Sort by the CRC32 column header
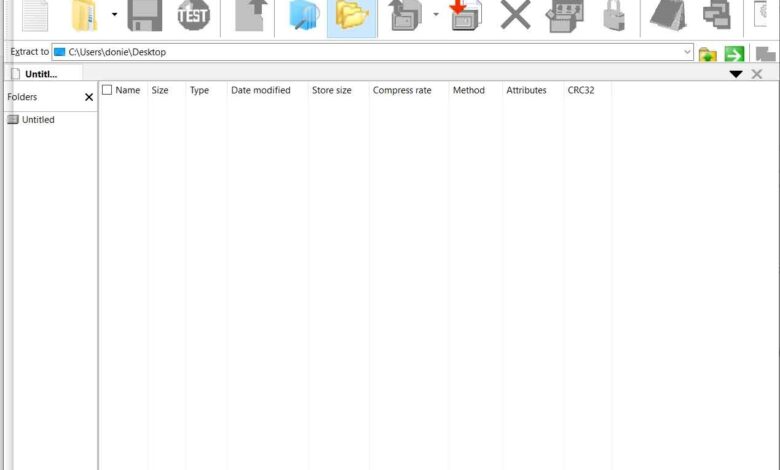The image size is (780, 470). pyautogui.click(x=581, y=90)
